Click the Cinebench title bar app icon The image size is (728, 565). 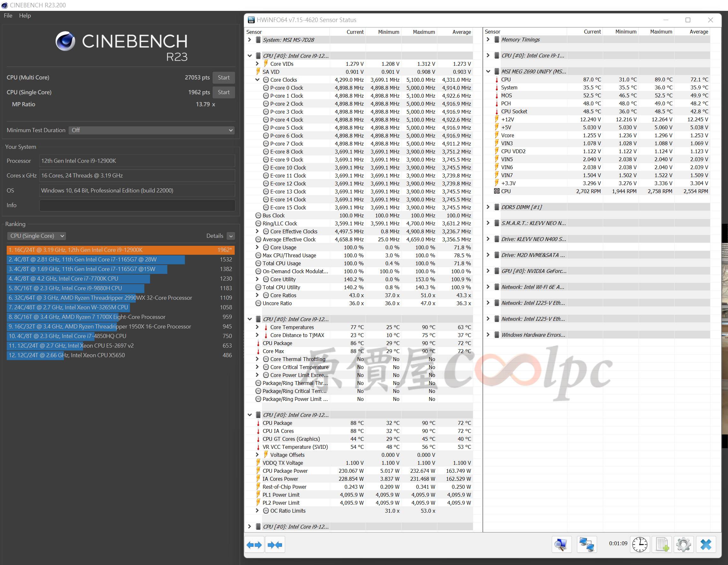4,5
